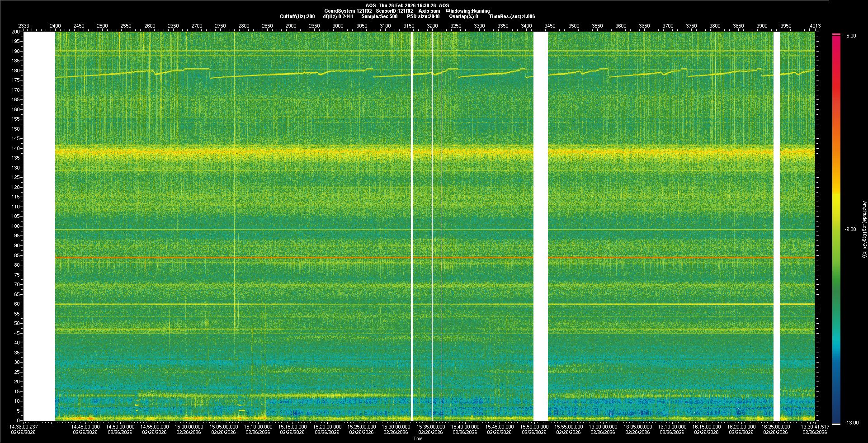Screen dimensions: 868x443
Task: Click the -13.00 colorbar minimum label
Action: pos(851,423)
